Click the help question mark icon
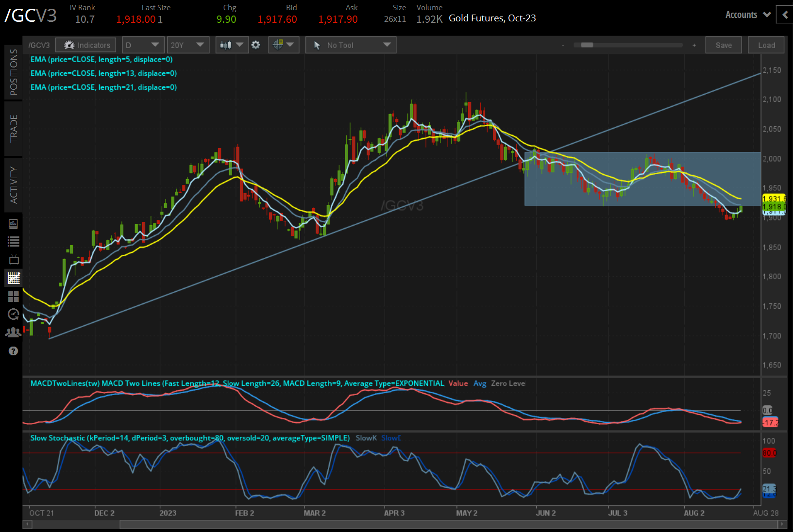793x532 pixels. click(x=14, y=351)
